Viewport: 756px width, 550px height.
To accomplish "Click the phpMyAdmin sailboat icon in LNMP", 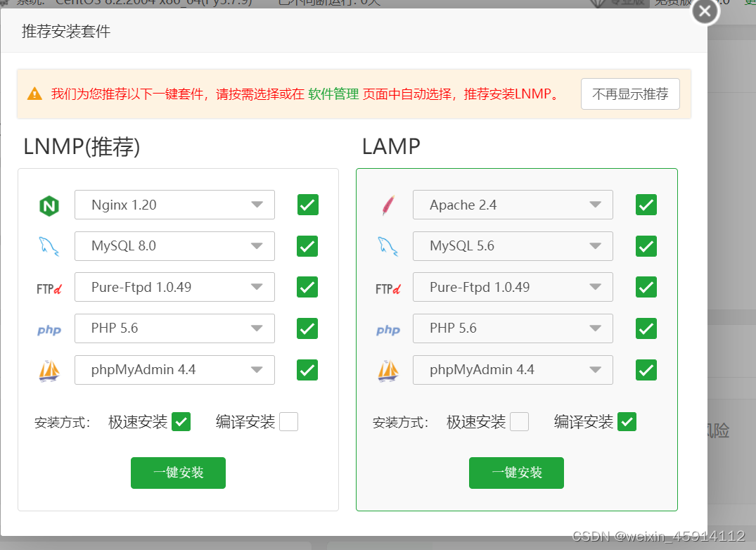I will point(49,371).
